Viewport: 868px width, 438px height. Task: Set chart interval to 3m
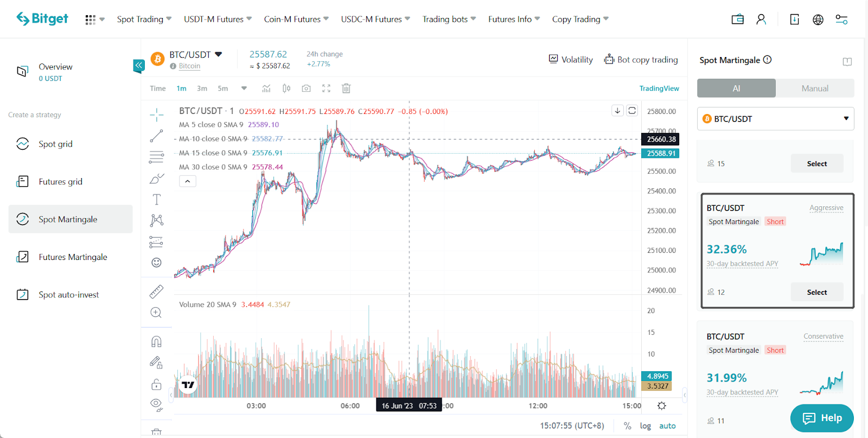[202, 88]
